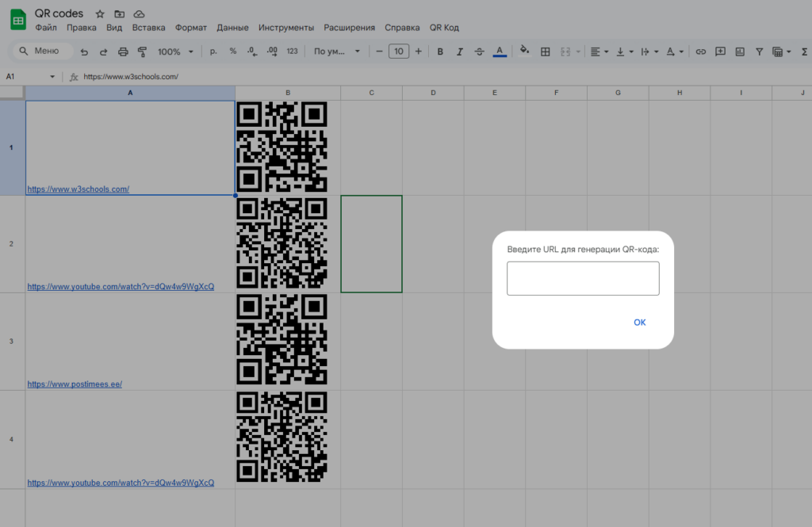Toggle Strikethrough formatting
This screenshot has width=812, height=527.
pyautogui.click(x=479, y=52)
